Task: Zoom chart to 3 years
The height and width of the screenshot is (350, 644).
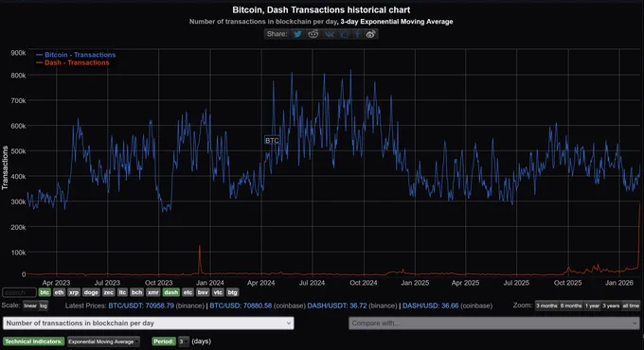Action: coord(611,306)
